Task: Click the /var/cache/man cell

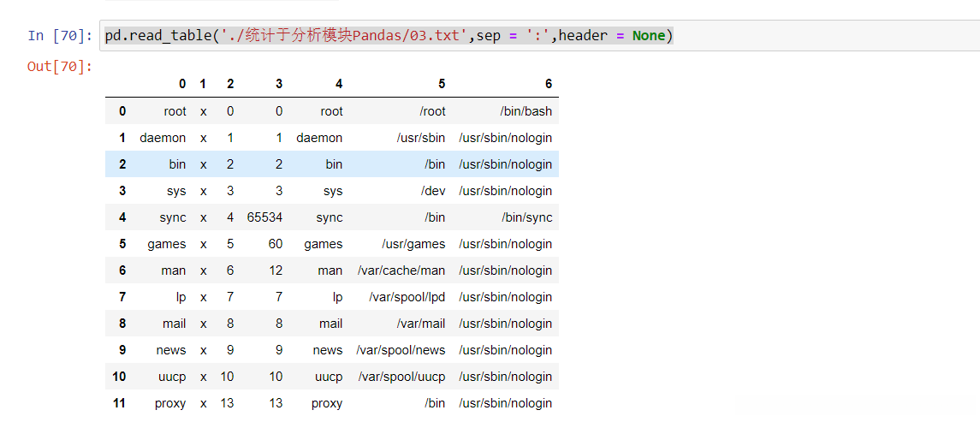Action: click(402, 270)
